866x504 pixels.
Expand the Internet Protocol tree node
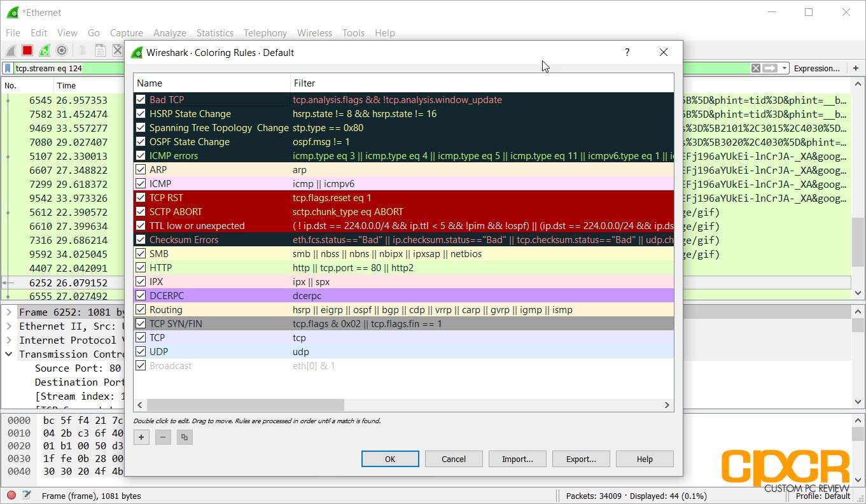pos(9,340)
